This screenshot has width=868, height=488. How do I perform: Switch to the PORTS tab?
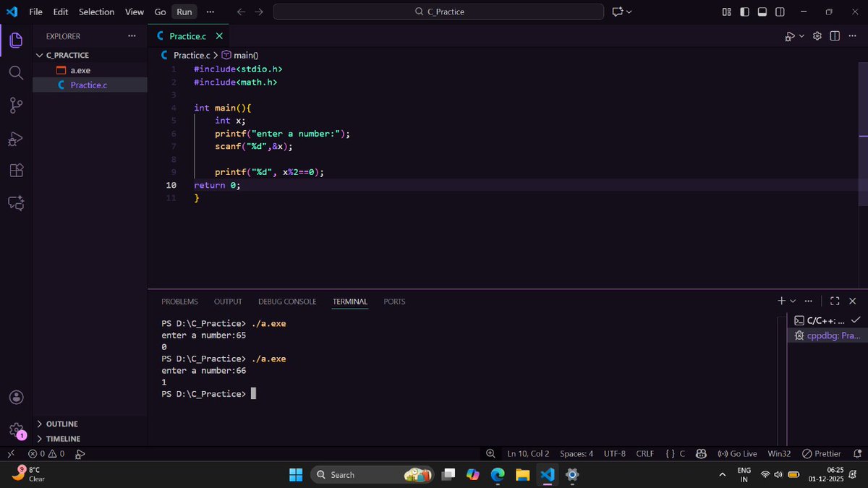(x=394, y=301)
